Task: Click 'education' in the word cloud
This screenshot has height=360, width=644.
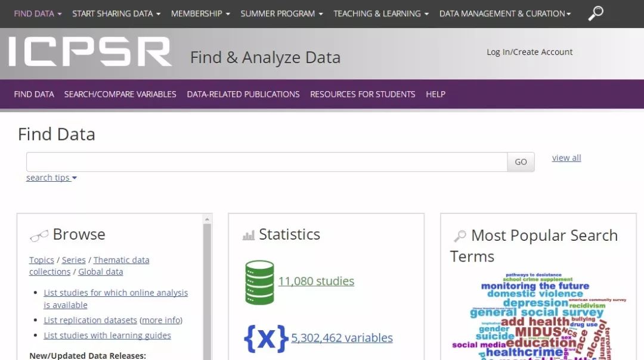Action: click(541, 342)
